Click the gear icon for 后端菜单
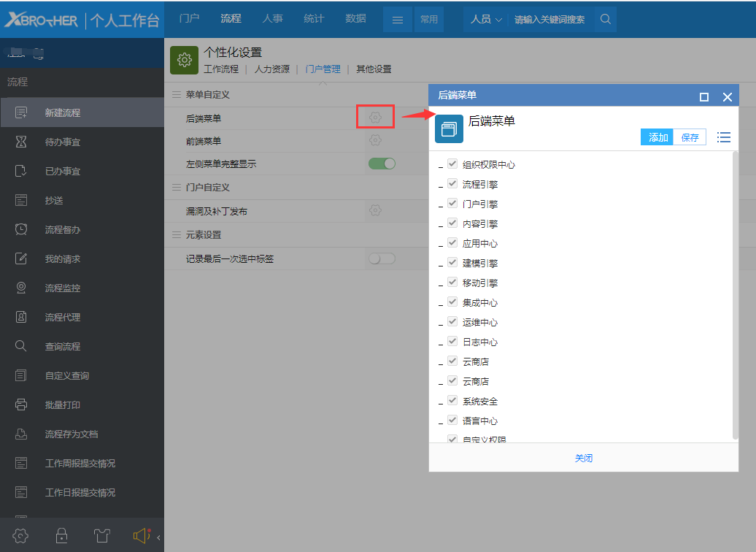This screenshot has width=756, height=552. (x=375, y=118)
